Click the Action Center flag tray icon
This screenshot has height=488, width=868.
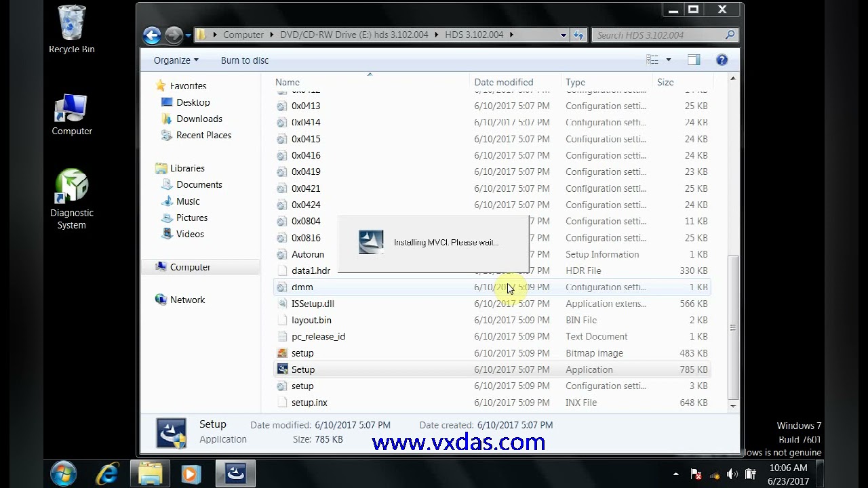(695, 474)
